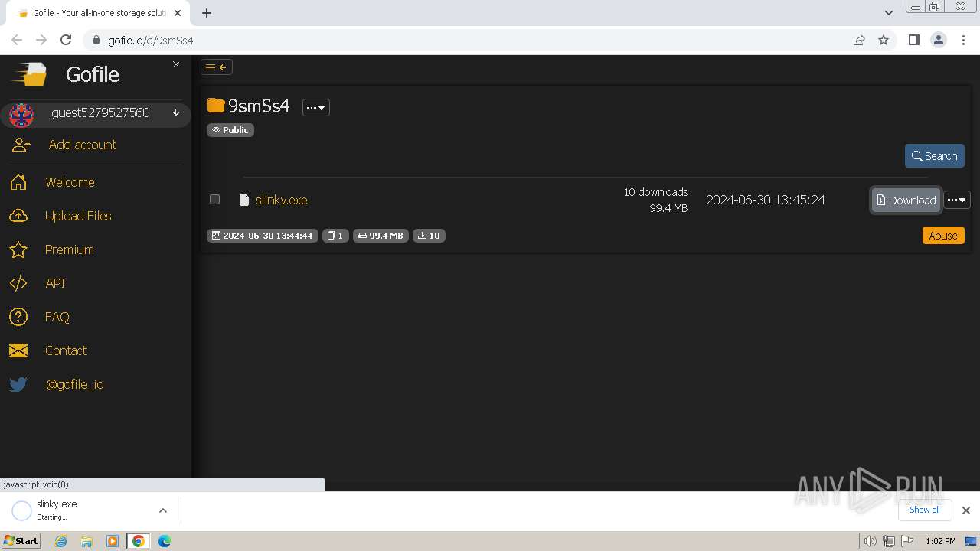This screenshot has width=980, height=551.
Task: Open the Premium menu item
Action: pos(70,249)
